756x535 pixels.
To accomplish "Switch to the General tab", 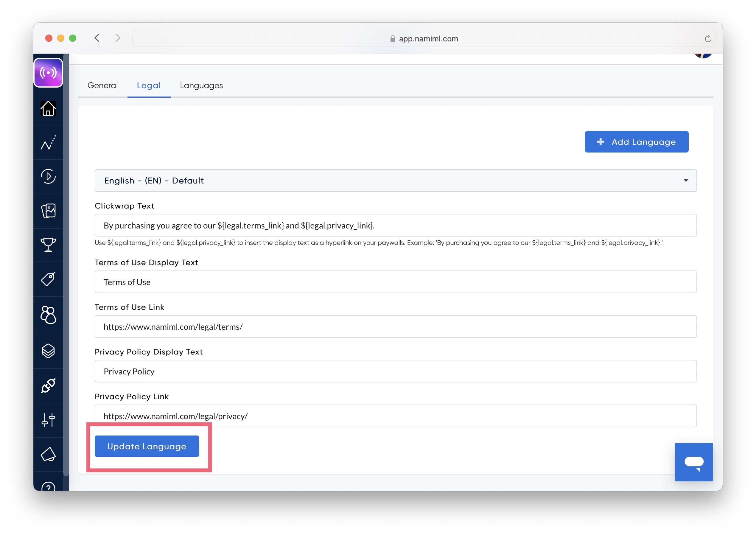I will (102, 85).
